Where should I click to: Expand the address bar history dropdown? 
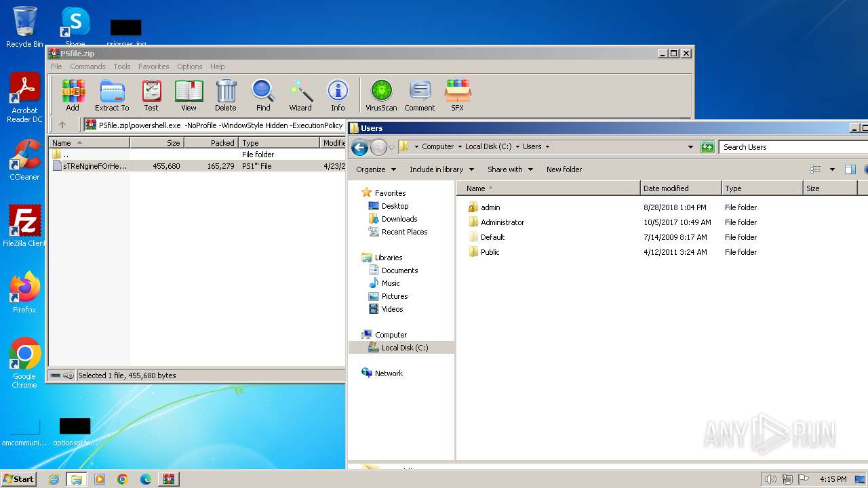(690, 147)
